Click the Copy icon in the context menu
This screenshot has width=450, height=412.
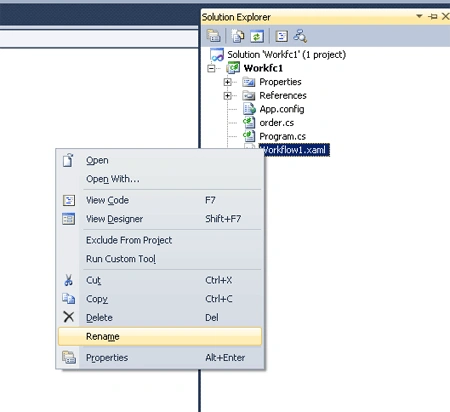click(68, 299)
